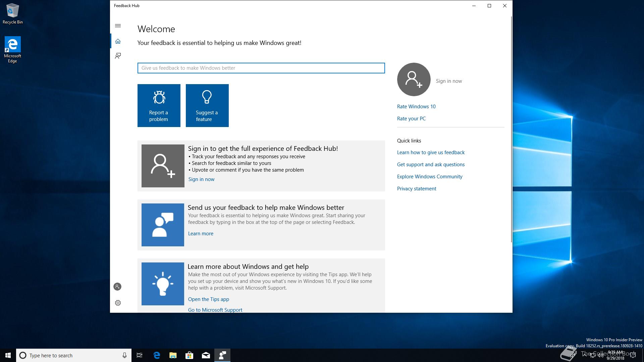Open Learn how to give us feedback
Image resolution: width=644 pixels, height=362 pixels.
(x=431, y=153)
